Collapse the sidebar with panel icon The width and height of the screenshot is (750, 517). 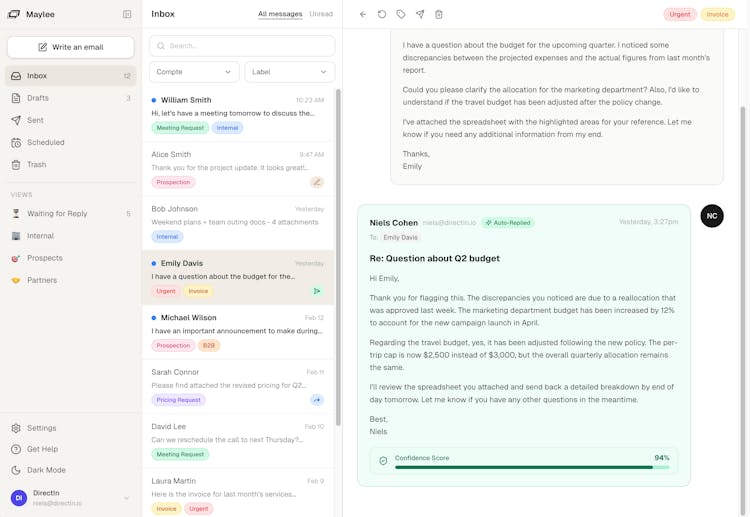point(127,15)
